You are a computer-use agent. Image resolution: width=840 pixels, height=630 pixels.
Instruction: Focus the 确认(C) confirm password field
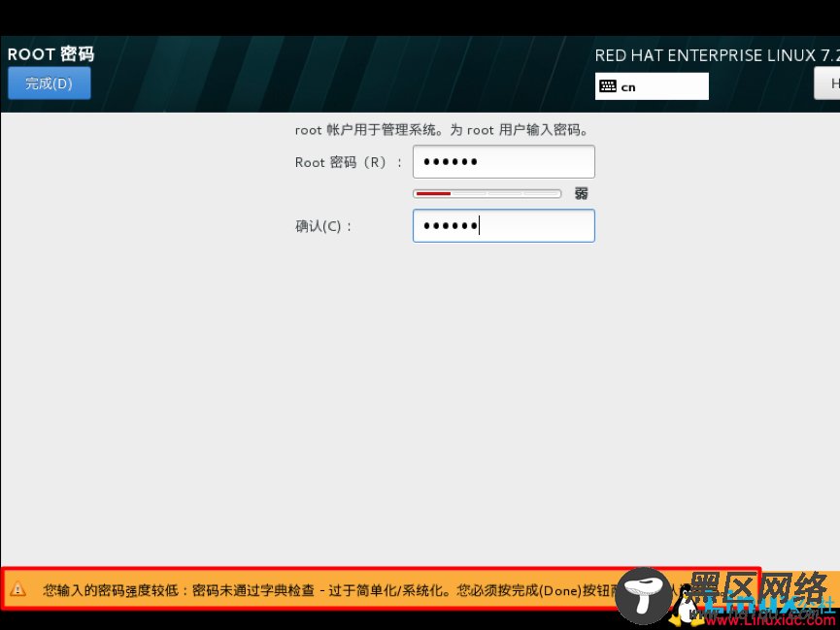click(504, 225)
